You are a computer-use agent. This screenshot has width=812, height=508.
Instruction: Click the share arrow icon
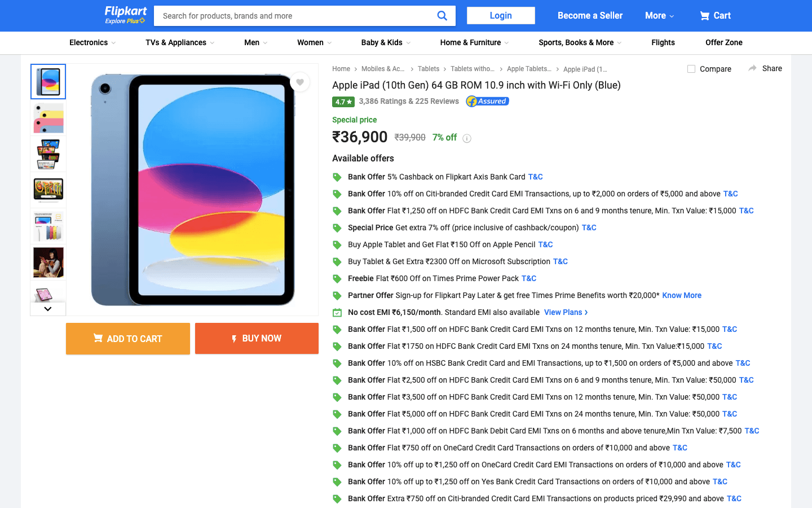752,68
